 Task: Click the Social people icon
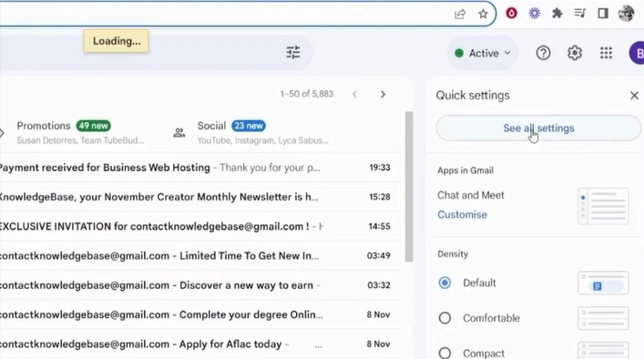tap(179, 133)
